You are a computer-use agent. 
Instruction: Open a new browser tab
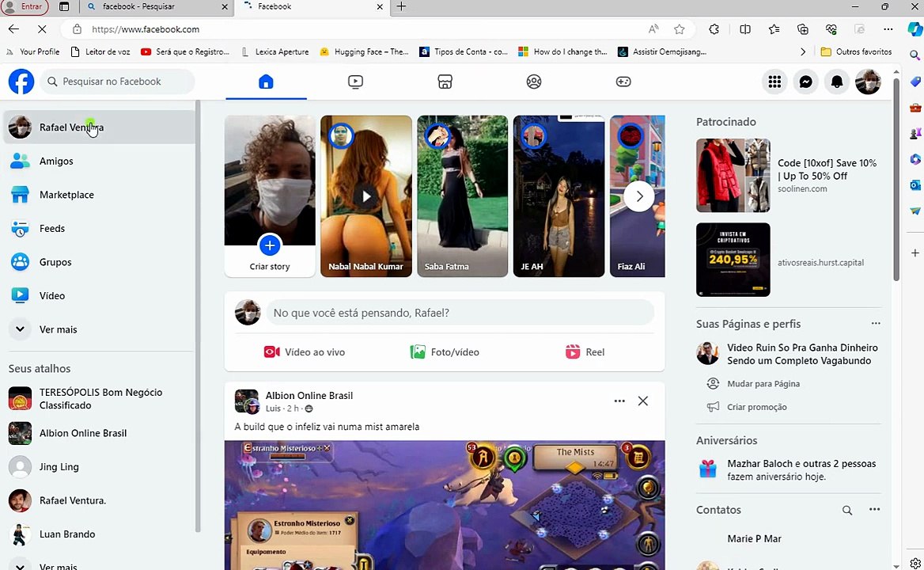pyautogui.click(x=401, y=6)
